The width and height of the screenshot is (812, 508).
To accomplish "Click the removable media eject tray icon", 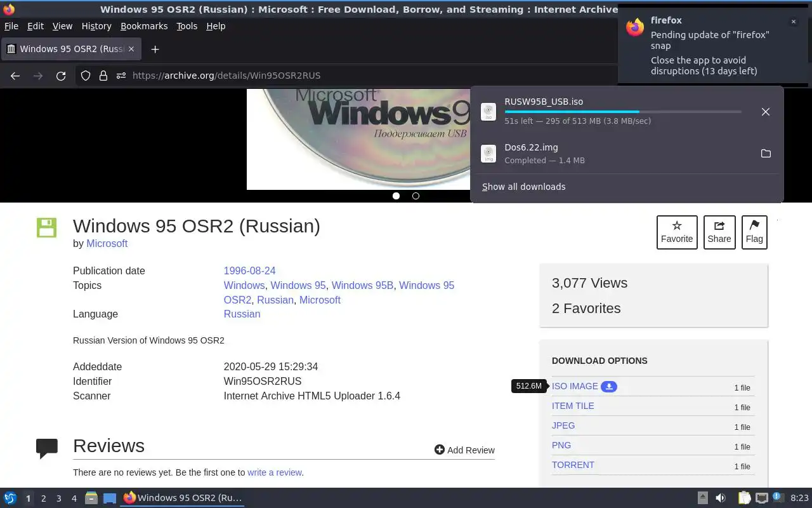I will [703, 498].
